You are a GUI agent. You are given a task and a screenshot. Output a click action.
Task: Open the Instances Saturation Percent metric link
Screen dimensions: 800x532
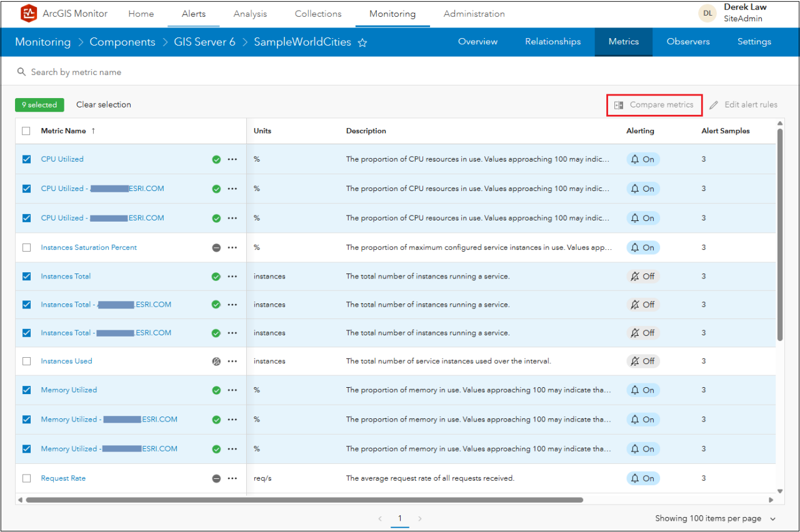click(x=89, y=247)
